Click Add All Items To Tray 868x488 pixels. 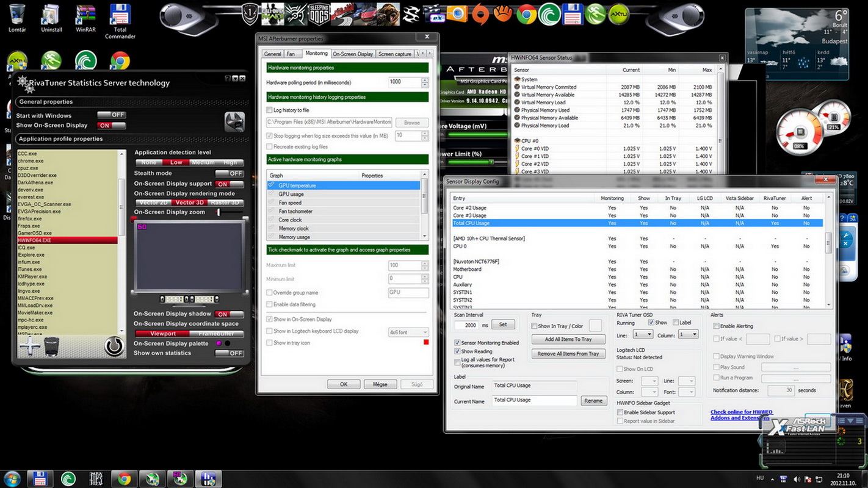tap(568, 339)
